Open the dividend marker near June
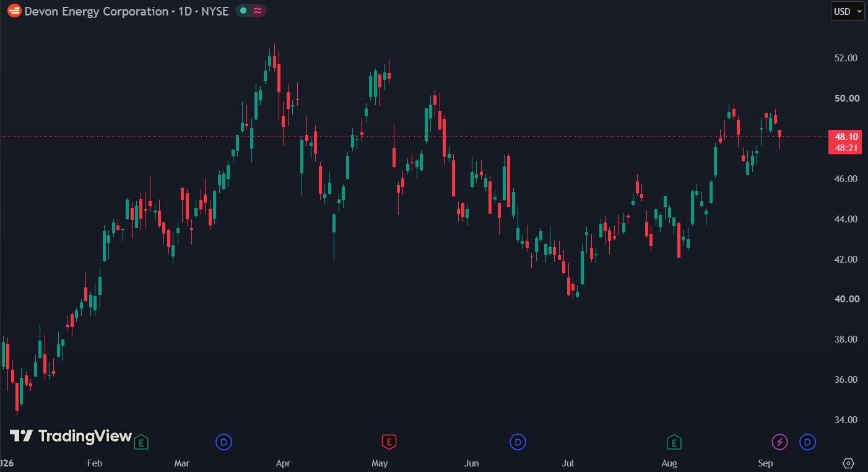The image size is (868, 472). (518, 442)
